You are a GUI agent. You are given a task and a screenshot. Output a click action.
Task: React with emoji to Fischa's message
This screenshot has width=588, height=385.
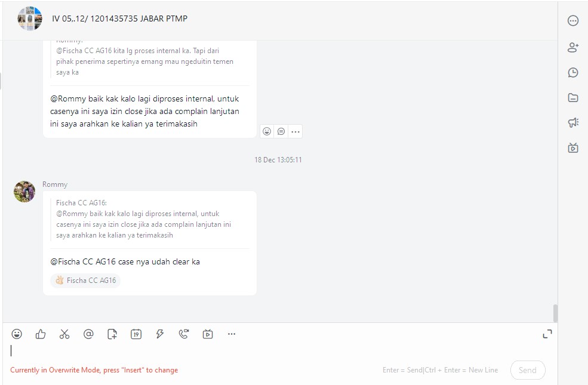(267, 131)
